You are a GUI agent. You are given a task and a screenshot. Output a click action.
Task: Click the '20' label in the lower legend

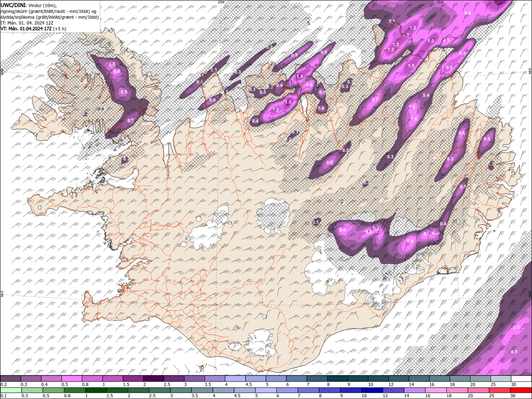coord(470,396)
